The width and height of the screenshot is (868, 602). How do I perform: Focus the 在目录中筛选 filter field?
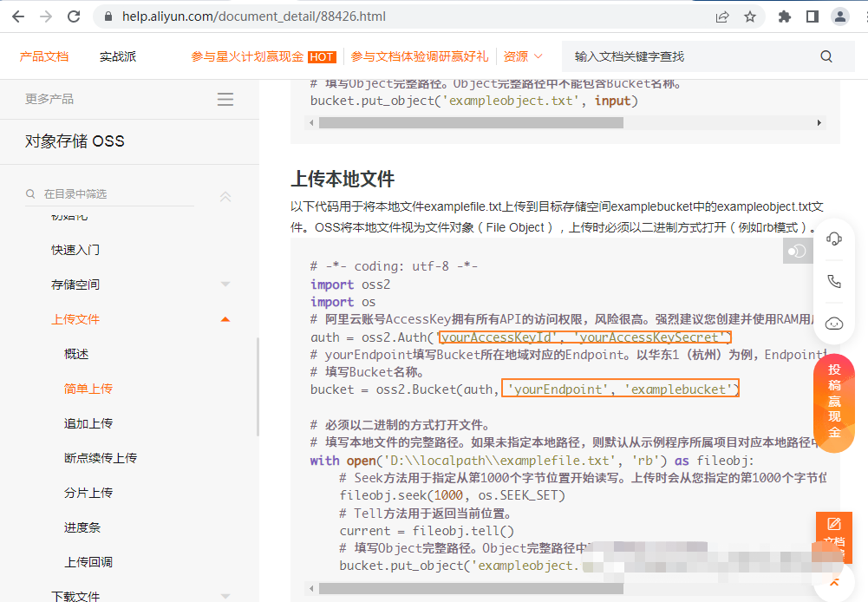(x=109, y=193)
